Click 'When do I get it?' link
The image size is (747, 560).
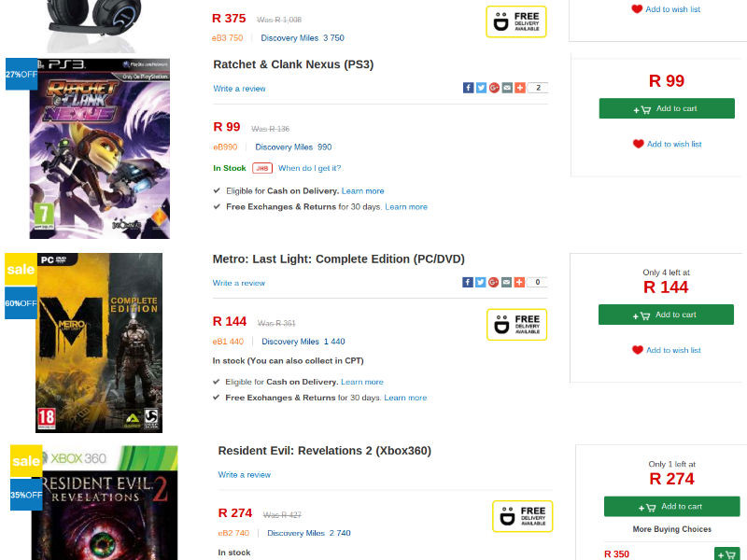click(309, 168)
